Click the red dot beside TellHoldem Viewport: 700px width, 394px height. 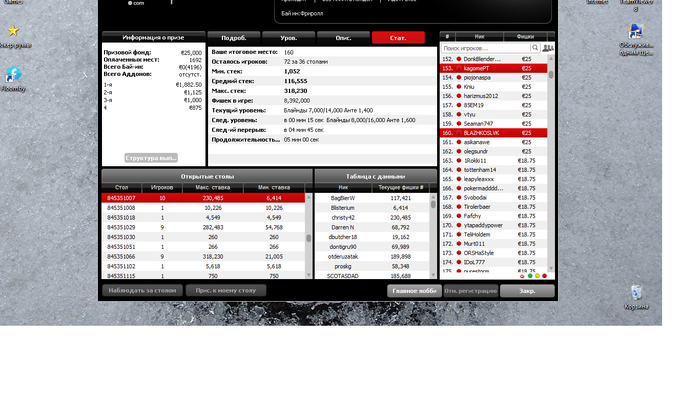tap(458, 235)
